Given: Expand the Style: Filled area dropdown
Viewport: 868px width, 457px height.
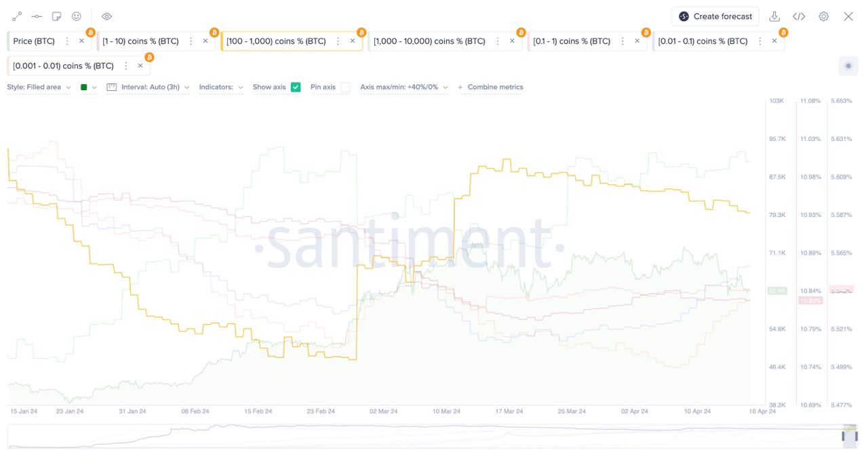Looking at the screenshot, I should click(39, 87).
